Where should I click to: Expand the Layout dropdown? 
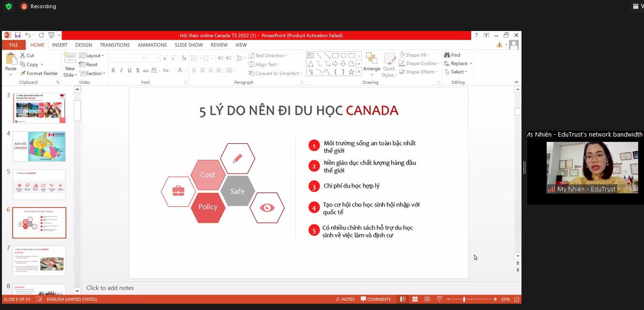[92, 56]
